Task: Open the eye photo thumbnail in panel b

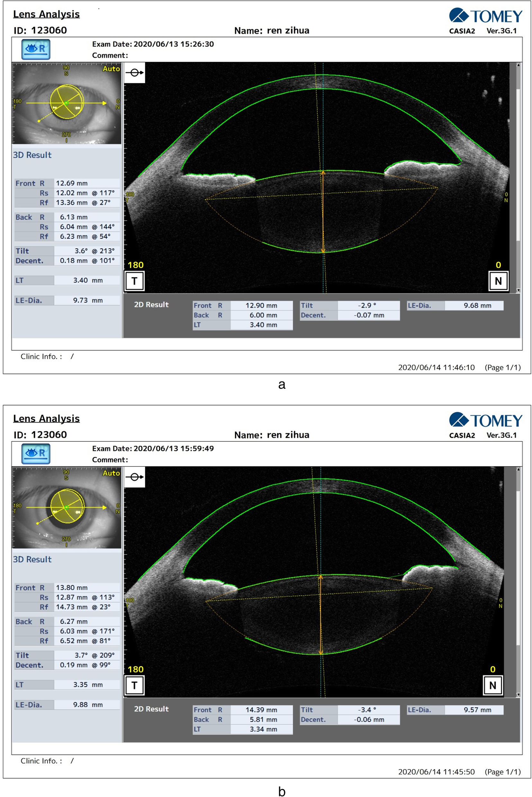Action: pyautogui.click(x=66, y=508)
